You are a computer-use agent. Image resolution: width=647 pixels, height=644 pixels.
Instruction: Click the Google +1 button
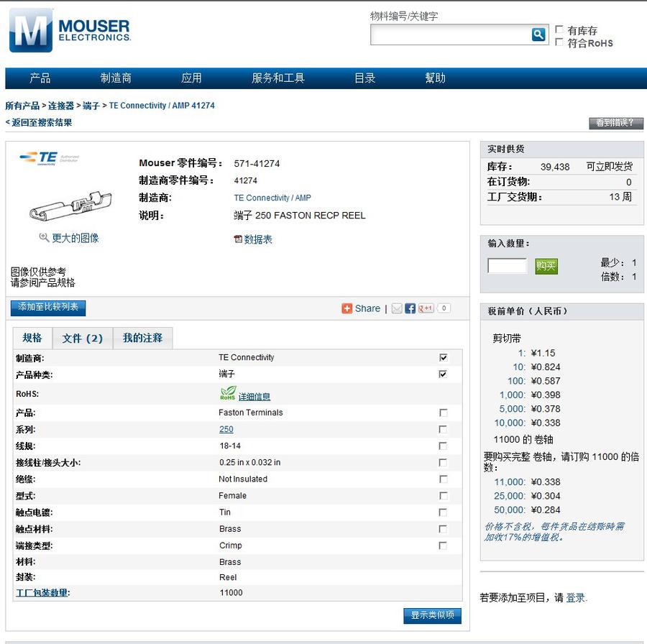pyautogui.click(x=426, y=308)
